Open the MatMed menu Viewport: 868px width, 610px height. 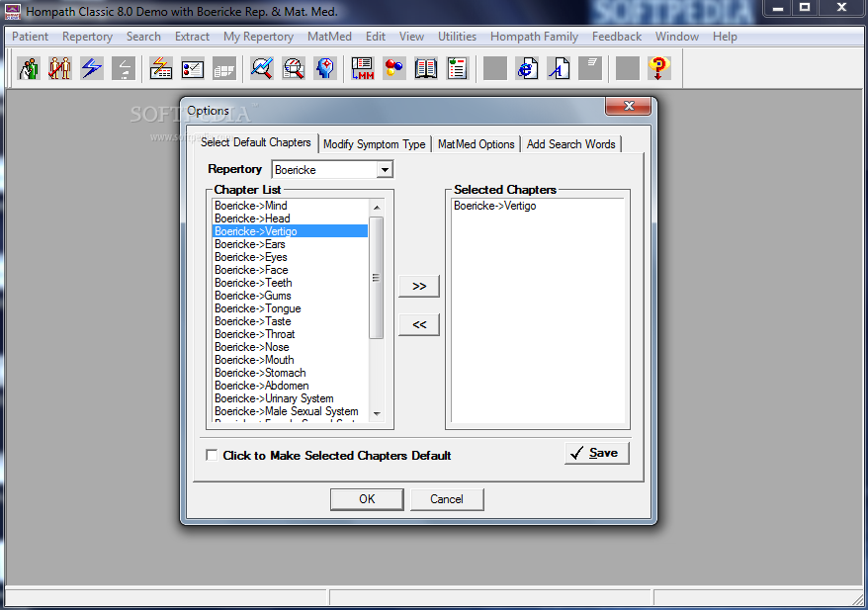pos(329,37)
